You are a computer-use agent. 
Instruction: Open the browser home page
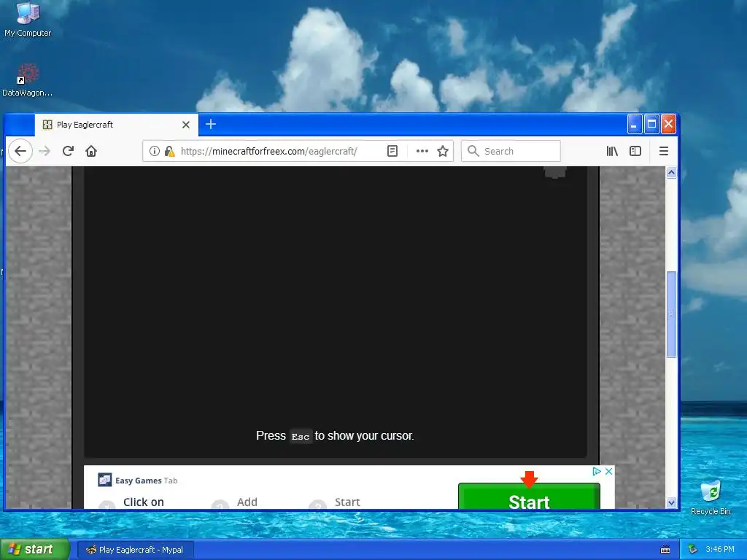coord(91,151)
